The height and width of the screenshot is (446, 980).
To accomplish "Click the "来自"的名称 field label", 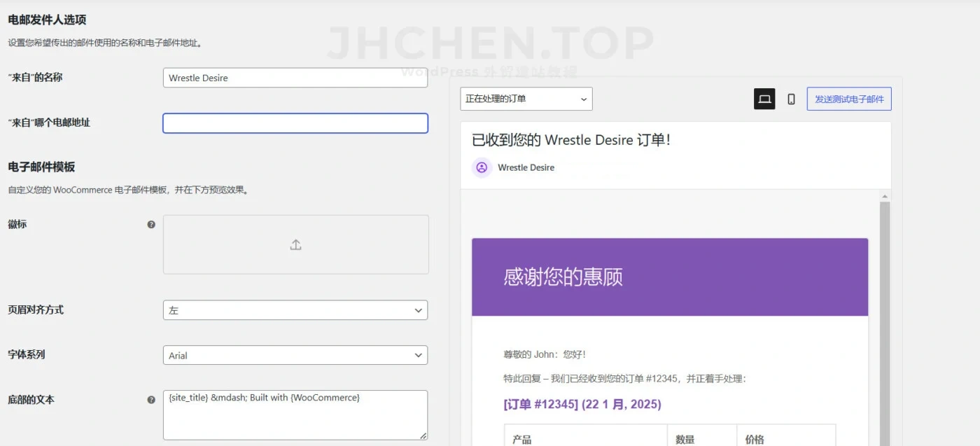I will 35,77.
